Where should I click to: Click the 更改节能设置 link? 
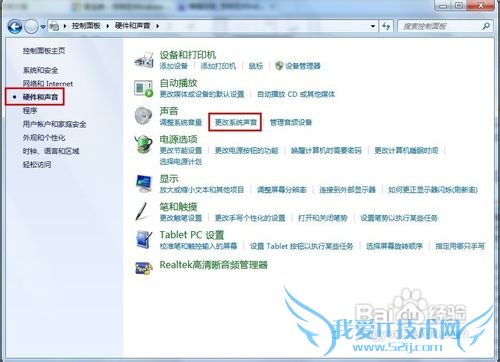181,150
